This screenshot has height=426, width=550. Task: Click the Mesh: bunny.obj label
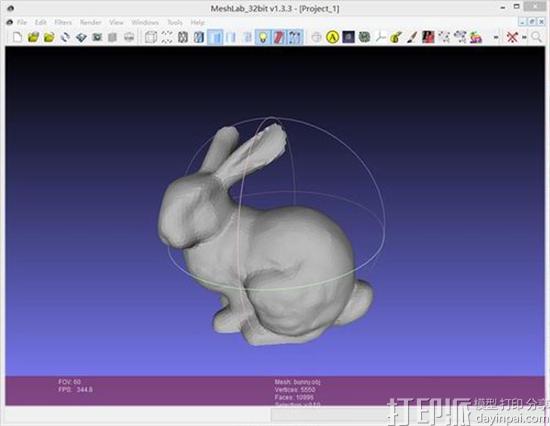pos(297,382)
